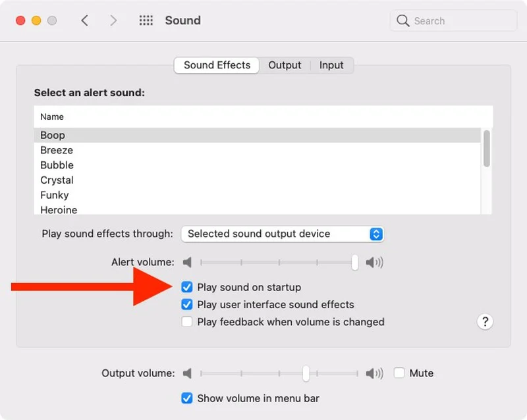Open help with the question mark button
Viewport: 527px width, 420px height.
(485, 321)
